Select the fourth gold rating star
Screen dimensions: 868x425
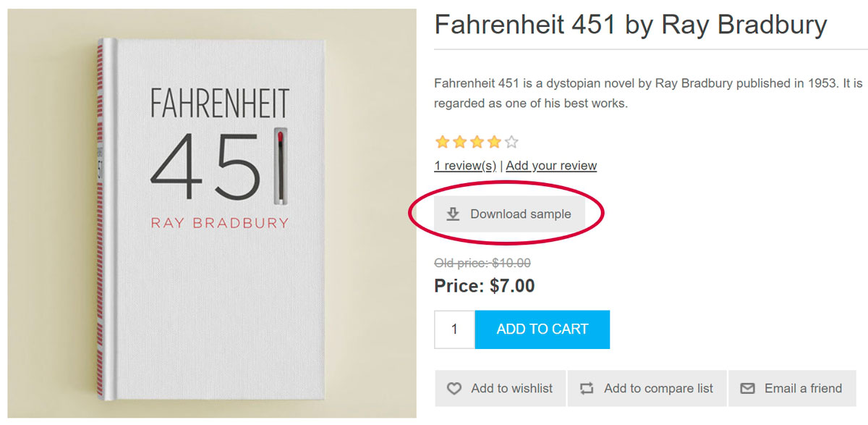[494, 142]
